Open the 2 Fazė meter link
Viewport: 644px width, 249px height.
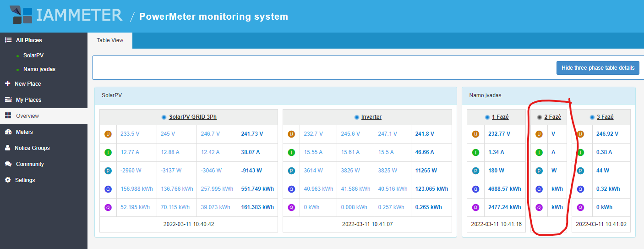(552, 117)
